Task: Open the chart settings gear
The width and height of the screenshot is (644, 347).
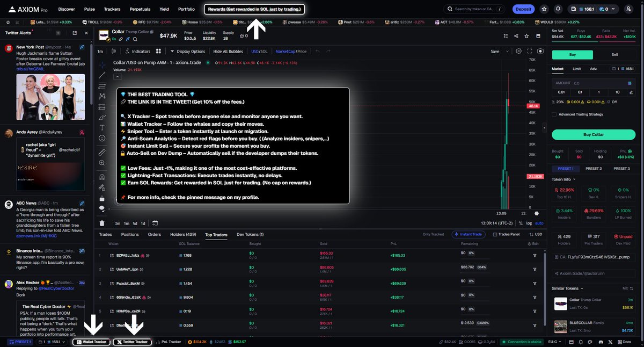Action: click(x=518, y=52)
